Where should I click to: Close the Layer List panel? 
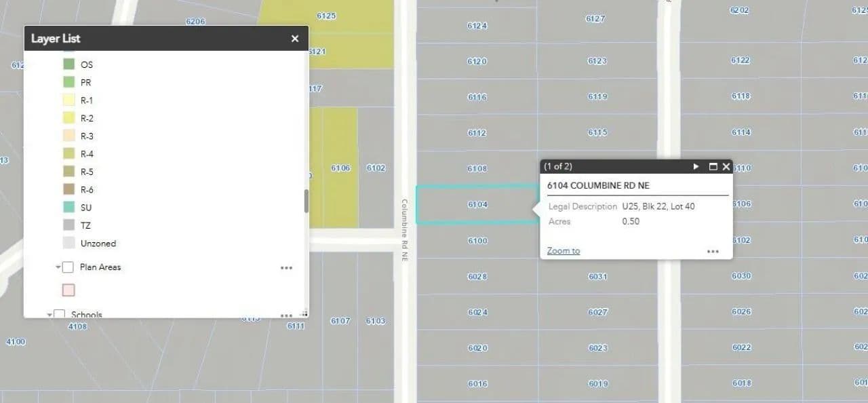[x=294, y=39]
